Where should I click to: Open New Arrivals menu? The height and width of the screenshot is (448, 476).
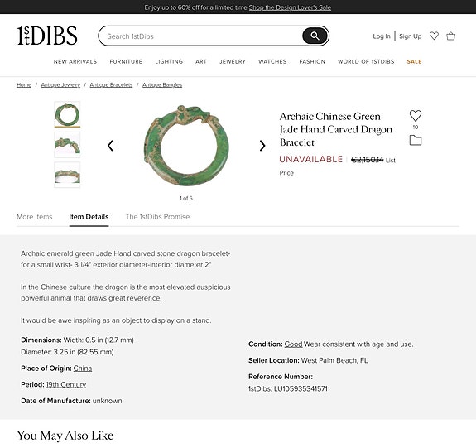click(75, 61)
